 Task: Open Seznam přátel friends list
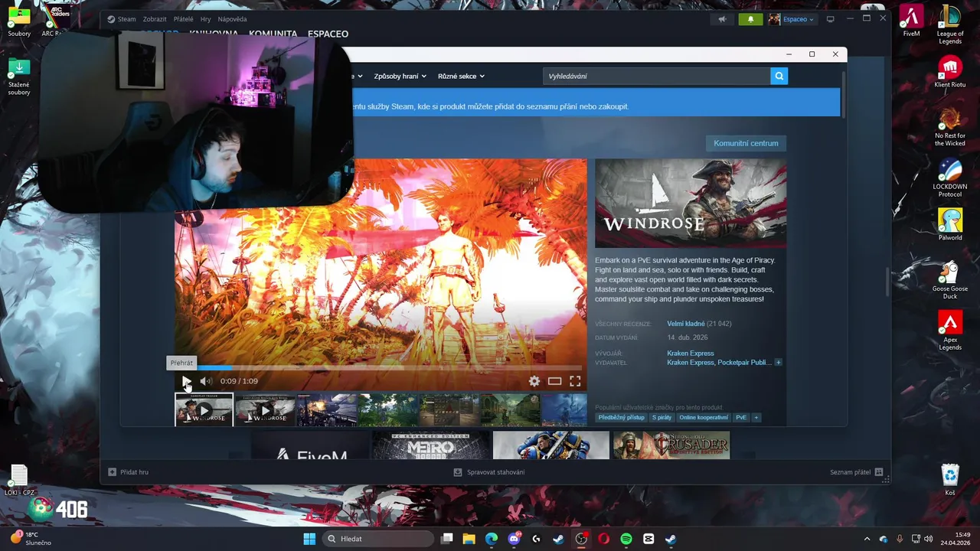pos(856,472)
